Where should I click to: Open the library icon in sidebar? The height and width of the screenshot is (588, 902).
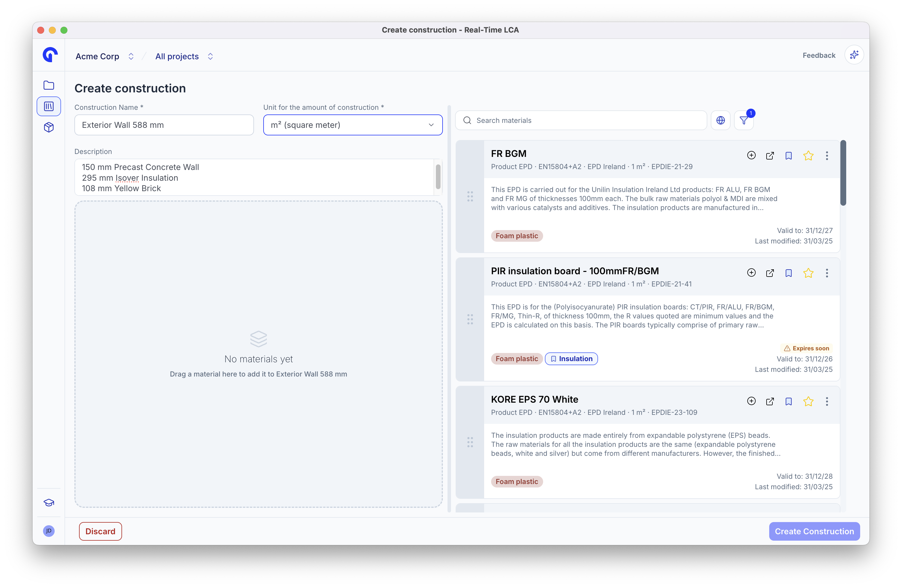[49, 106]
